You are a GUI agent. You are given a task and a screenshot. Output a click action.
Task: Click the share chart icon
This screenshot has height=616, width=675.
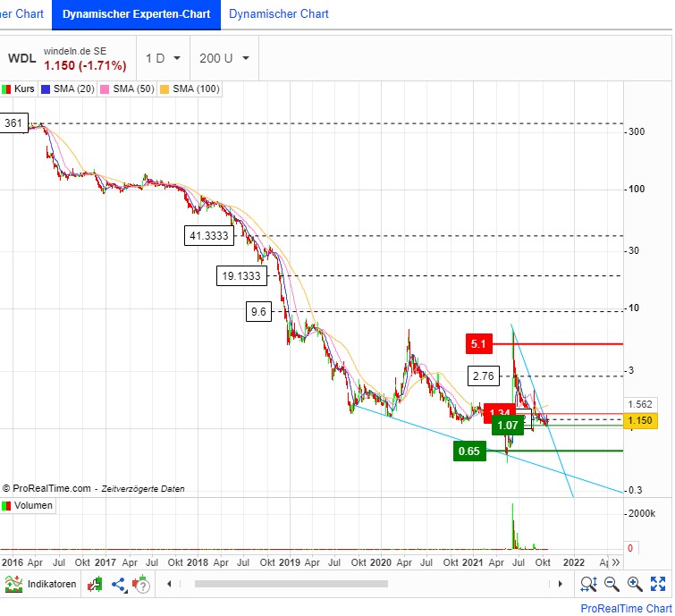118,585
